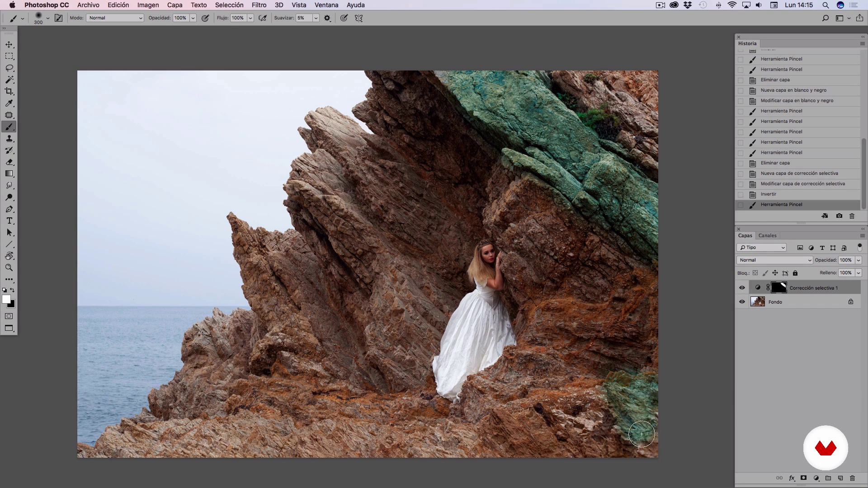
Task: Open Relleno percentage dropdown
Action: tap(859, 273)
